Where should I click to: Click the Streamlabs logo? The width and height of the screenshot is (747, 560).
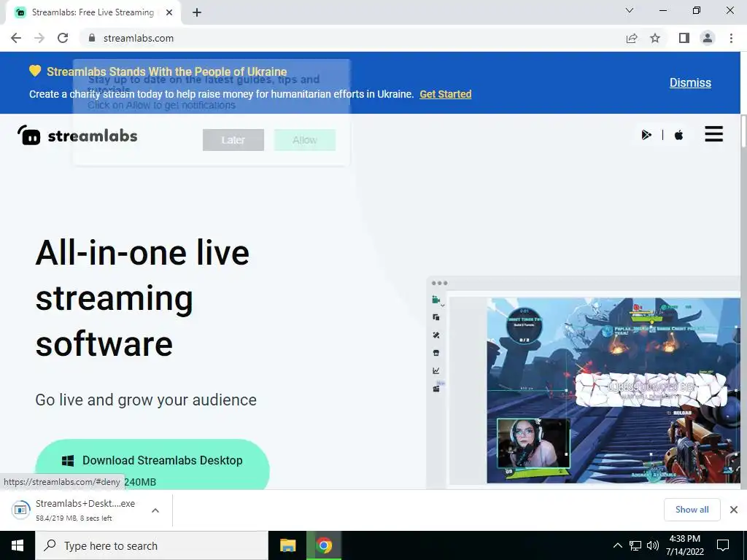(x=77, y=135)
